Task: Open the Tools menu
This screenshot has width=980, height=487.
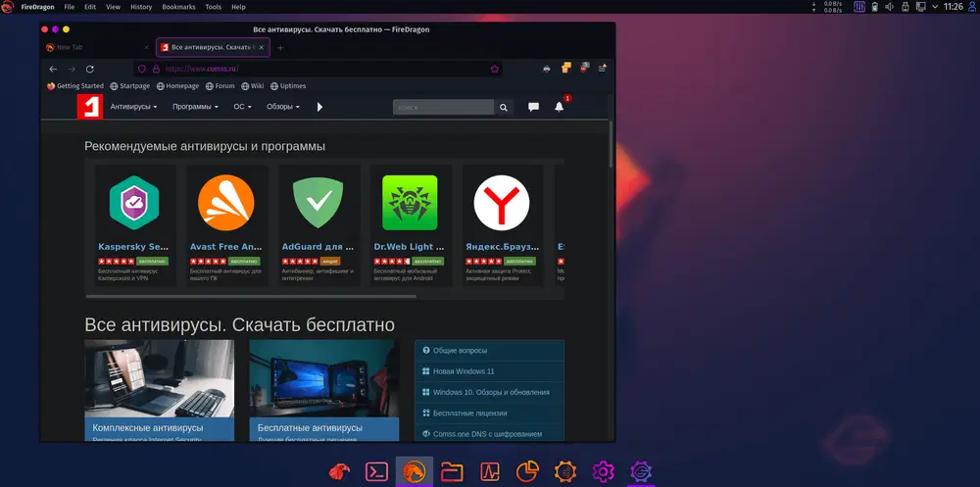Action: pyautogui.click(x=213, y=7)
